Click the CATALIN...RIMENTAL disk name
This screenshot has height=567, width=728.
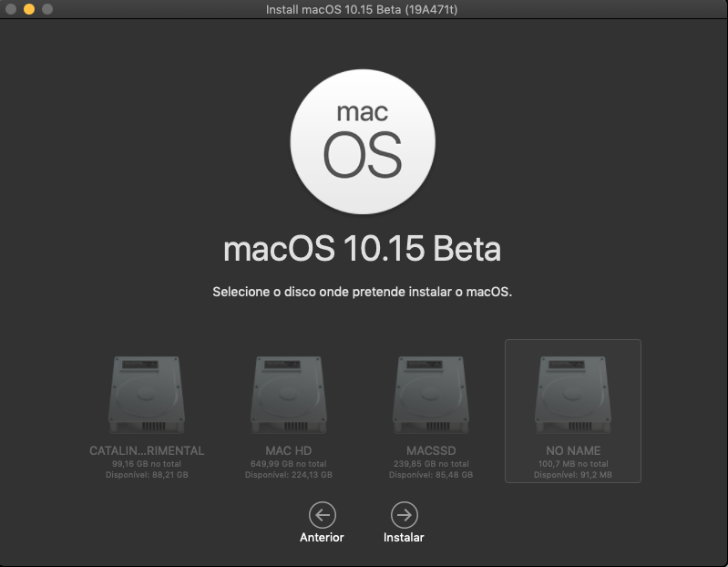coord(147,450)
